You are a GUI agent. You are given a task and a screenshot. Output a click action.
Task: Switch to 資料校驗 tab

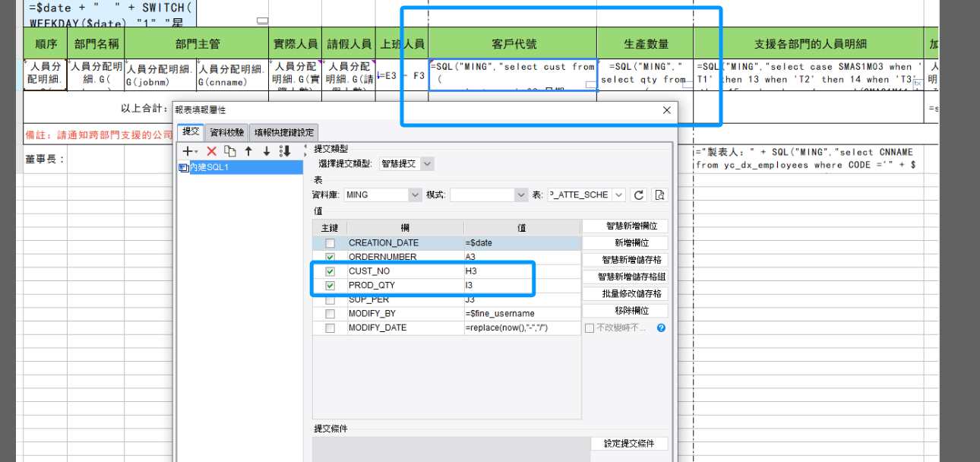click(227, 132)
